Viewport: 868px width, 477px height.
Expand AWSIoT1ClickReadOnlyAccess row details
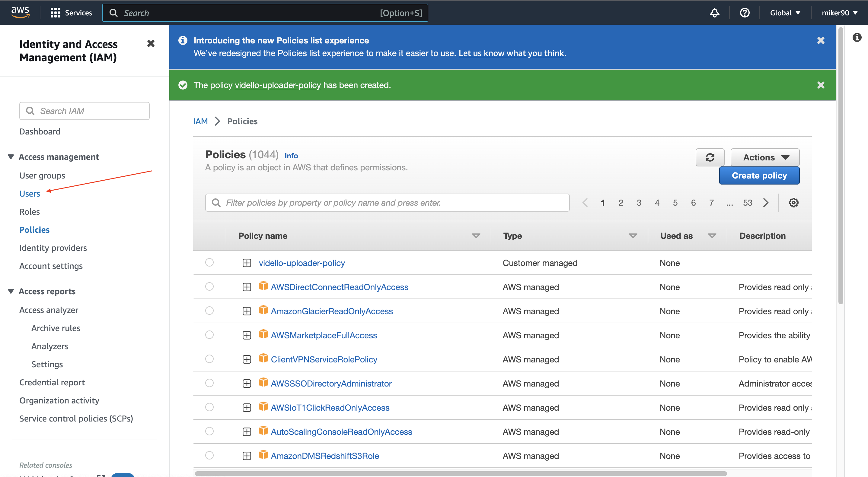pyautogui.click(x=247, y=408)
